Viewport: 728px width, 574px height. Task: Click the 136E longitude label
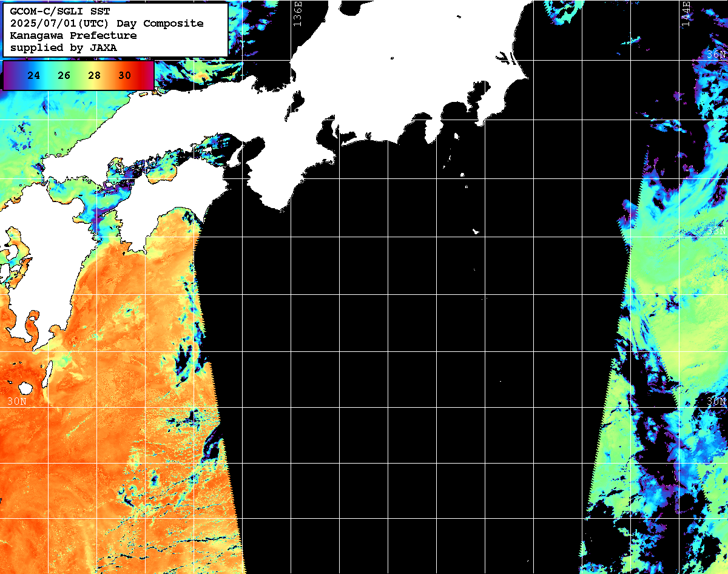[297, 14]
